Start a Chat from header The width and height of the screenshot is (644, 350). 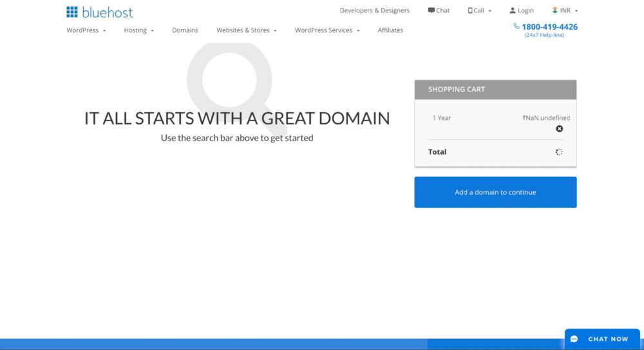(439, 10)
